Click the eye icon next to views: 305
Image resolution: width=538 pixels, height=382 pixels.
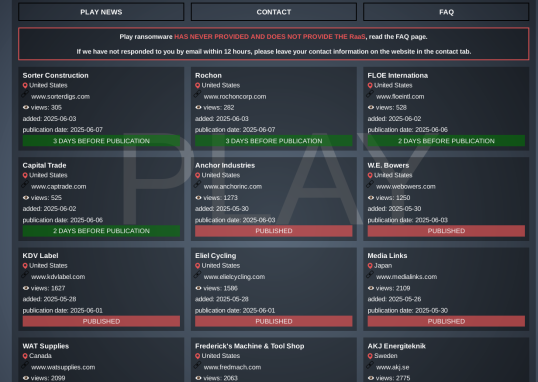tap(26, 107)
